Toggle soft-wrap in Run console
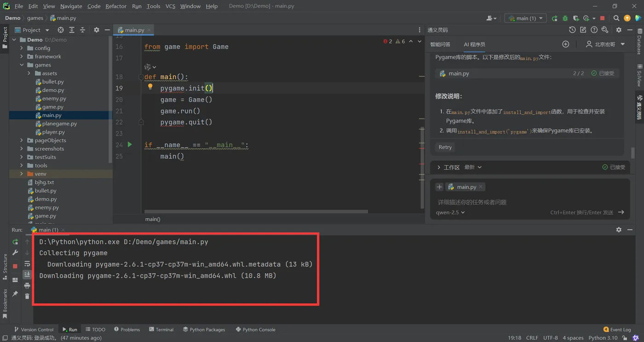Viewport: 644px width, 342px height. [27, 264]
